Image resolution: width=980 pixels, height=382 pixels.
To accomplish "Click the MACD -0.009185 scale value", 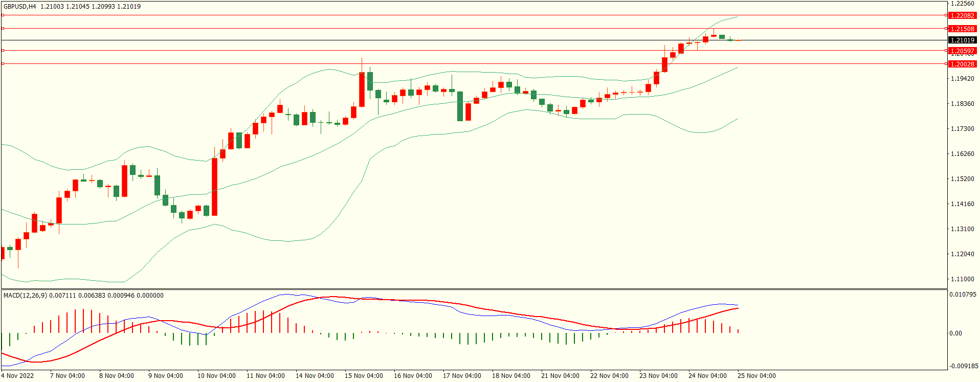I will [963, 366].
